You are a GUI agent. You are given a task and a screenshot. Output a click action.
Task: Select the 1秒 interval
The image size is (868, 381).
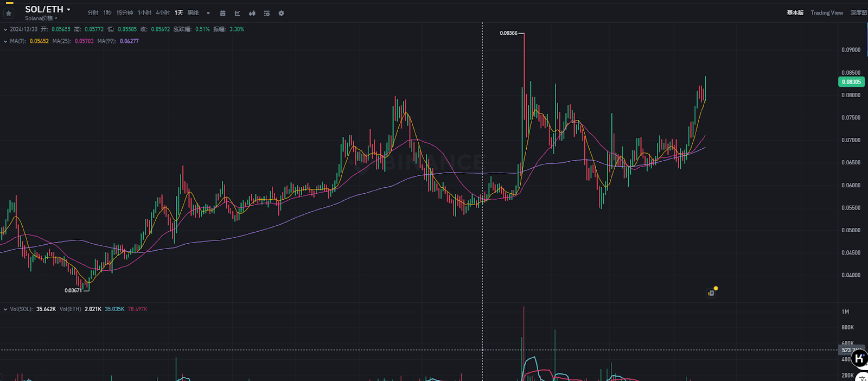pos(107,13)
